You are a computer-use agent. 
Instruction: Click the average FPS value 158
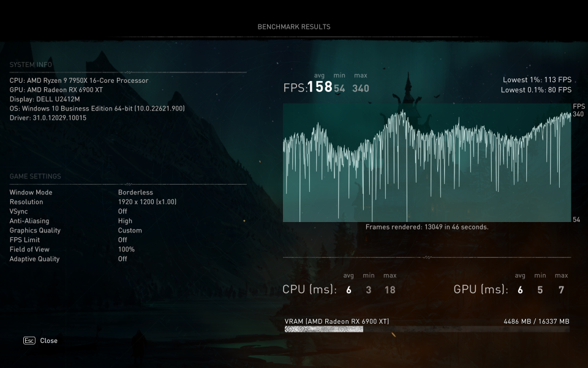[x=320, y=86]
